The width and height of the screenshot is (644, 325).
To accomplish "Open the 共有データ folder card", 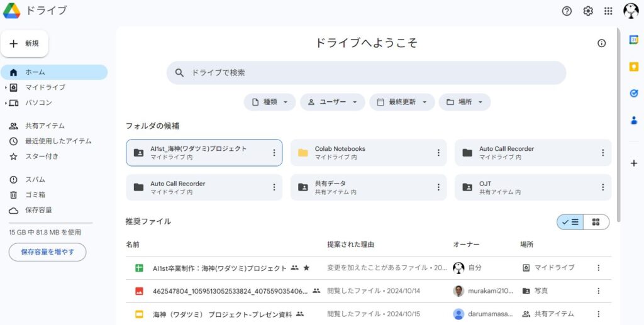I will [369, 187].
